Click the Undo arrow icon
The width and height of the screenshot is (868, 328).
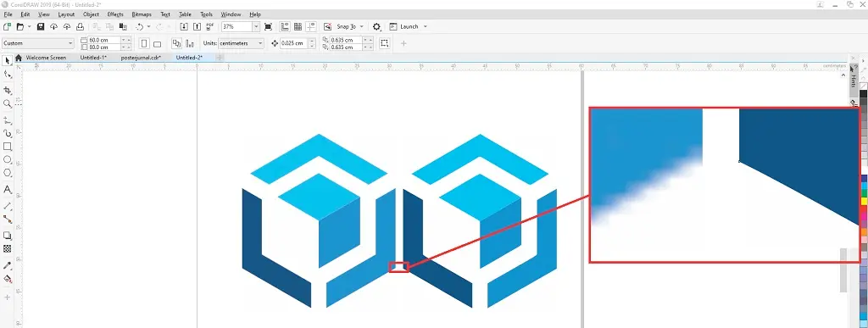pos(140,26)
